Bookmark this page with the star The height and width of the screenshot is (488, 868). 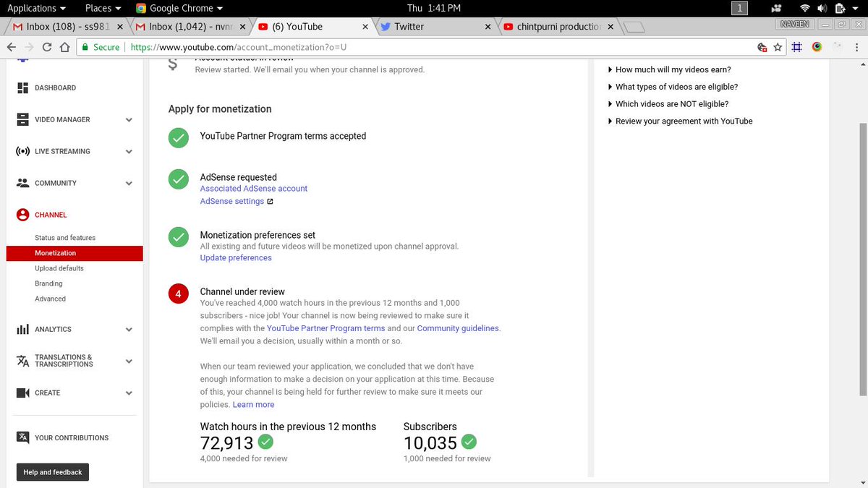[778, 47]
